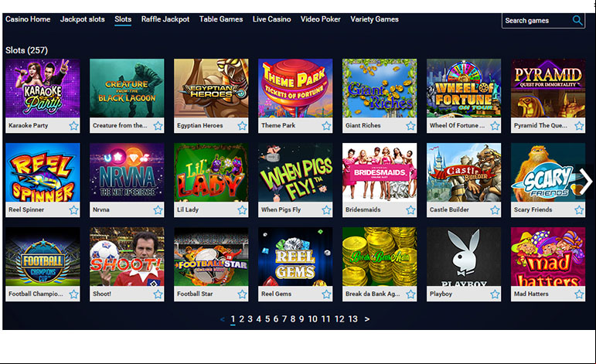Open the Pyramid Quest for Immortality thumbnail

[x=548, y=88]
